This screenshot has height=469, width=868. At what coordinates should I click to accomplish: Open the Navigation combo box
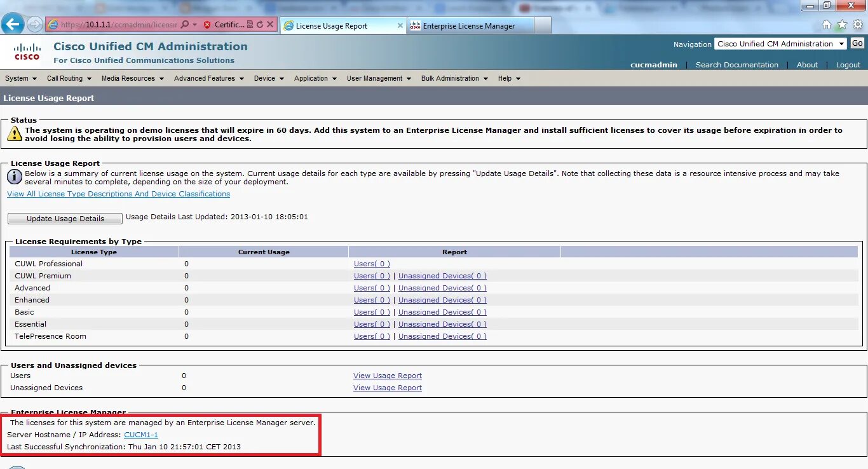point(780,44)
